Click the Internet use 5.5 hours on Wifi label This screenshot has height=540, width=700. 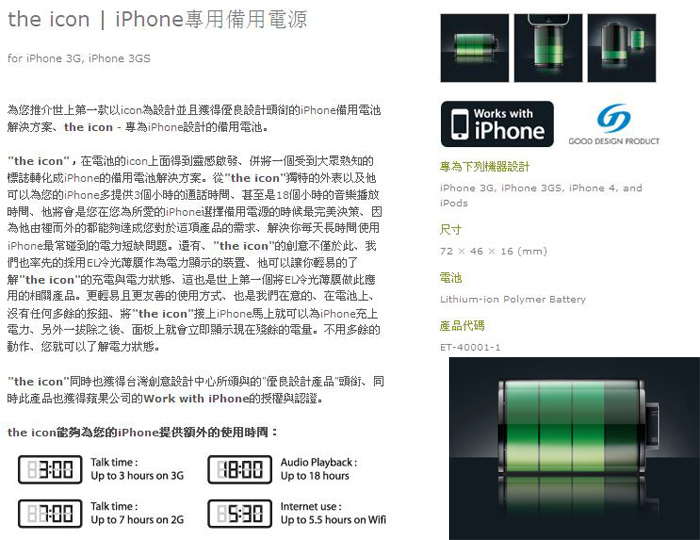pos(333,513)
